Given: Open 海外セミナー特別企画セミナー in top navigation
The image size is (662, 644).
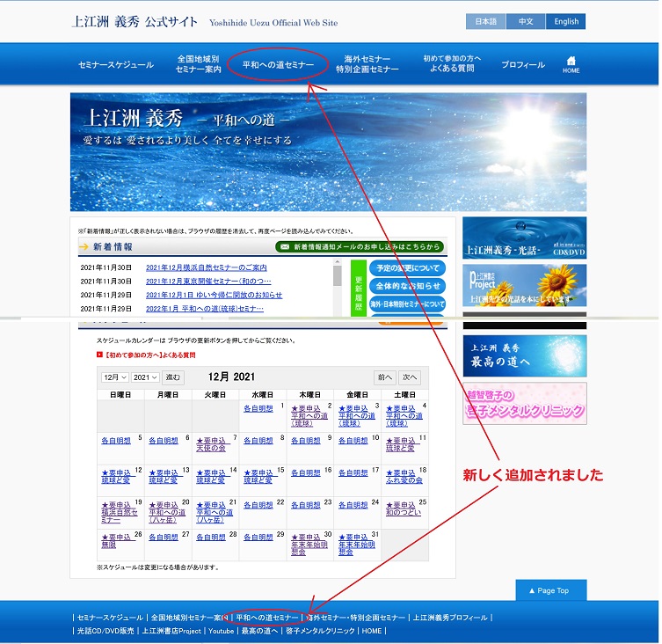Looking at the screenshot, I should 367,64.
